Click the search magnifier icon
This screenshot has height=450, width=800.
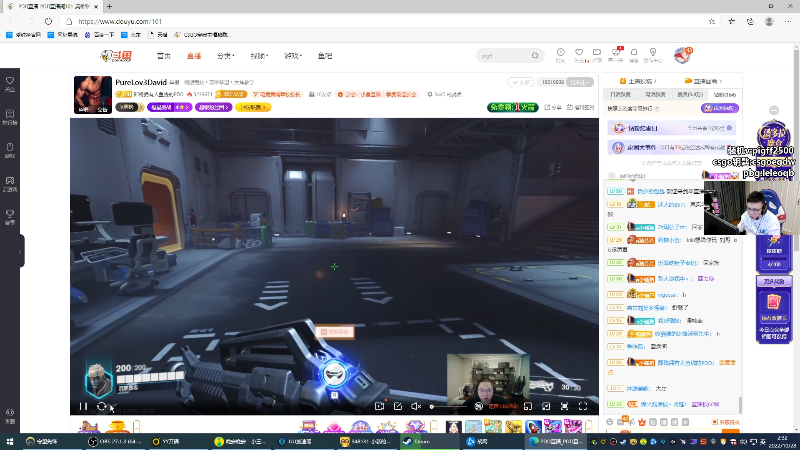tap(535, 56)
